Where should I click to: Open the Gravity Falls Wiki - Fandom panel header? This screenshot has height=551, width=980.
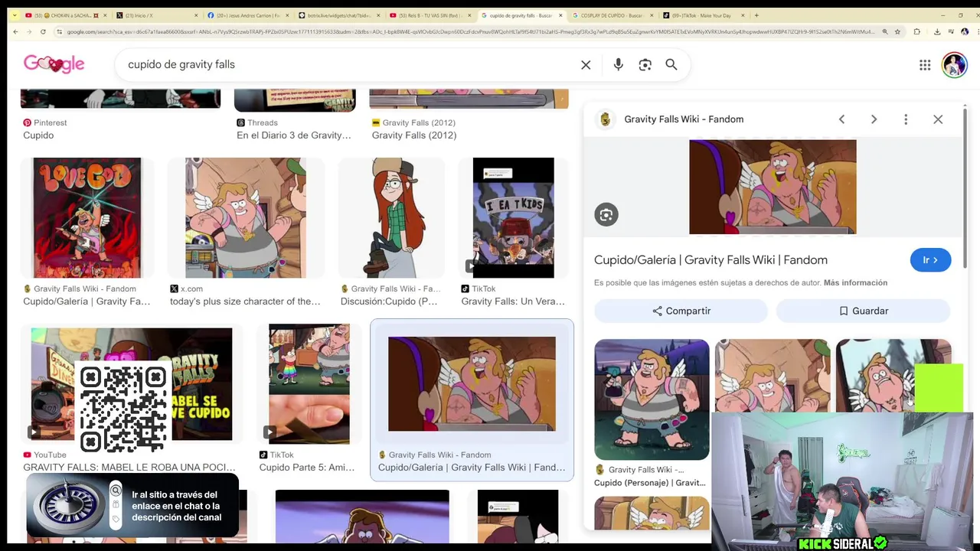click(683, 119)
